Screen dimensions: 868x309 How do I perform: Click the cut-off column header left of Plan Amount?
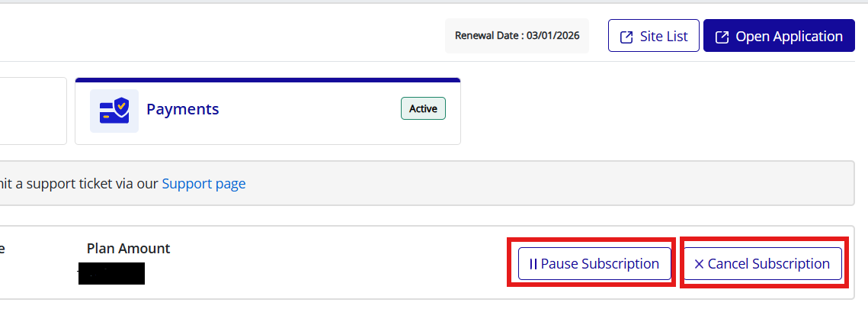pyautogui.click(x=3, y=249)
